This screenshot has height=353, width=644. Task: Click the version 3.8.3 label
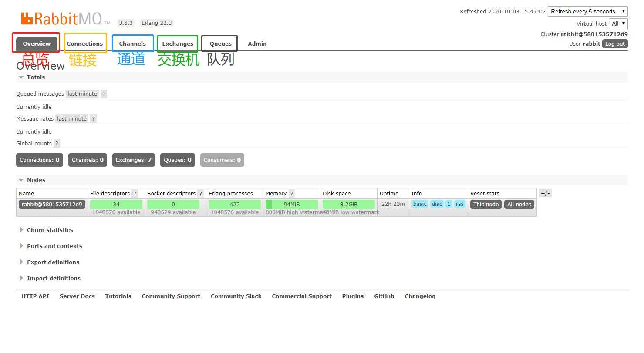click(126, 23)
